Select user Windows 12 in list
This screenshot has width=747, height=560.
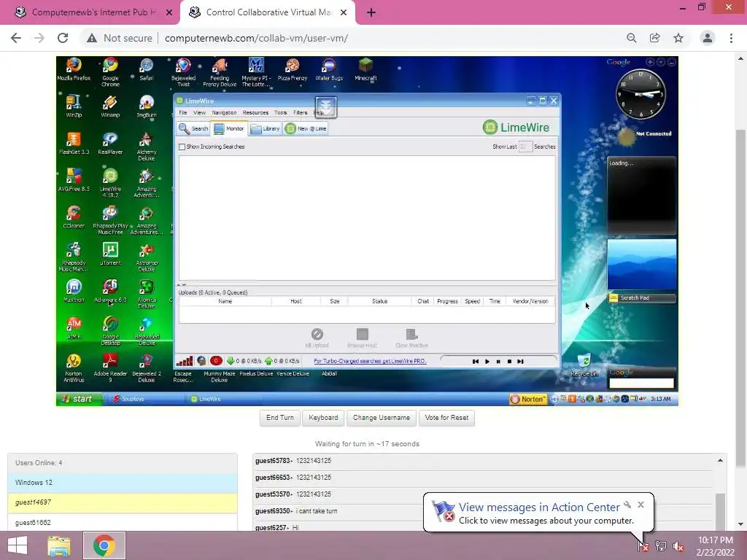123,483
